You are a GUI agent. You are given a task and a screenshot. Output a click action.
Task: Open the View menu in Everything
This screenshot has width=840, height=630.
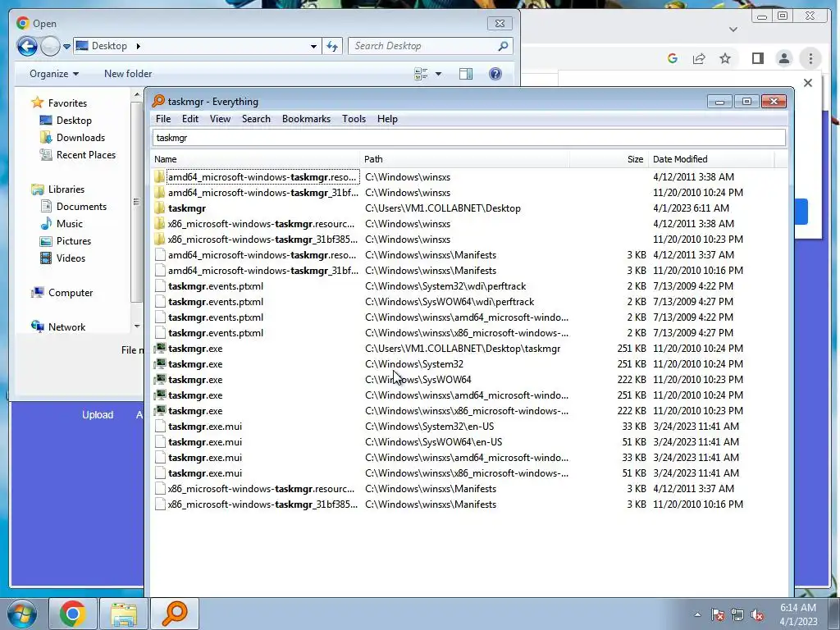click(x=220, y=119)
